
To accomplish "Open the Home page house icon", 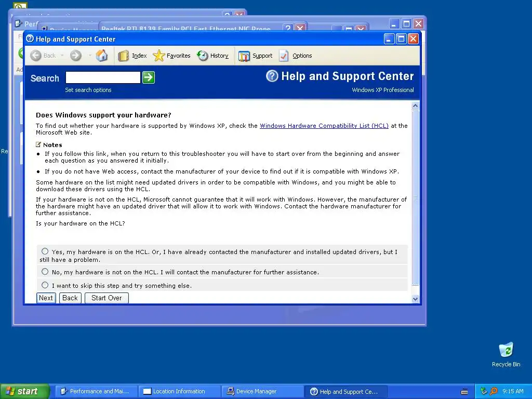I will 101,55.
